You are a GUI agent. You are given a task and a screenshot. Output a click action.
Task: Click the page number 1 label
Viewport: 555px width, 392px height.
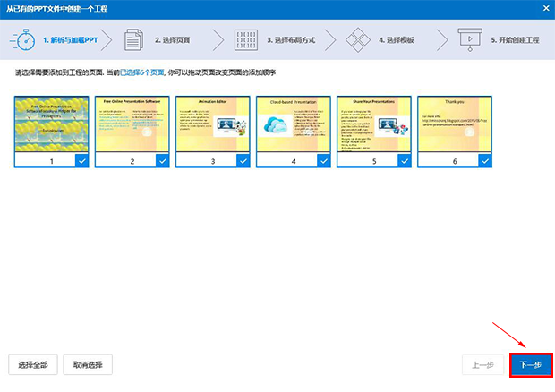click(x=51, y=161)
